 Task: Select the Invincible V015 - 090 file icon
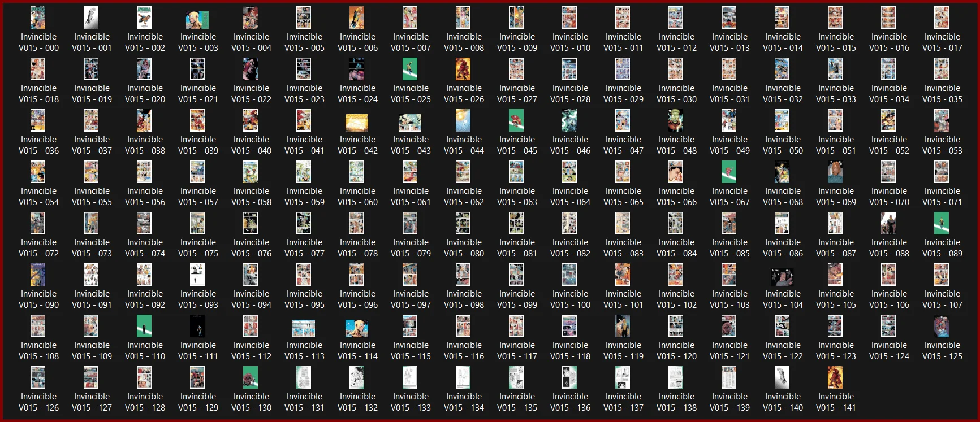point(38,275)
